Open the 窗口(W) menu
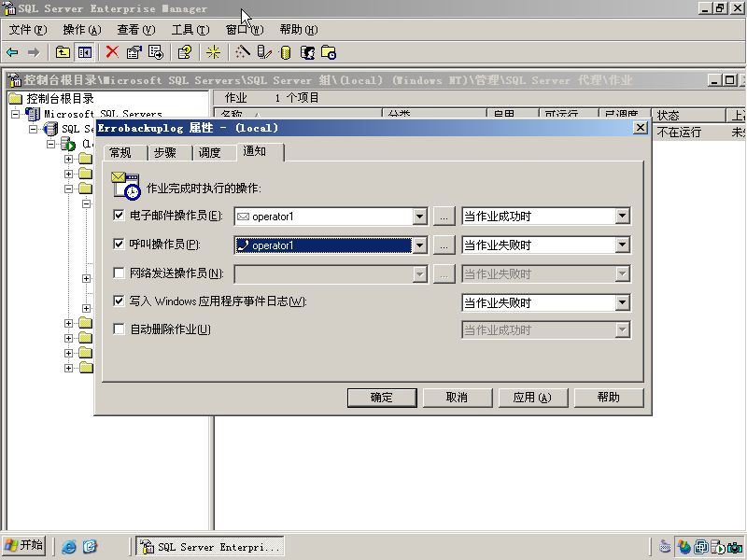747x560 pixels. 245,30
